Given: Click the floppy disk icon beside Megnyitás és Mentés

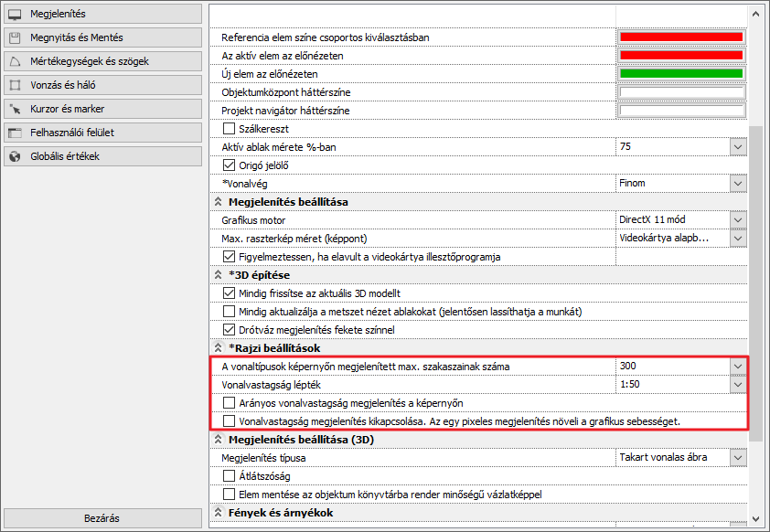Looking at the screenshot, I should point(16,37).
